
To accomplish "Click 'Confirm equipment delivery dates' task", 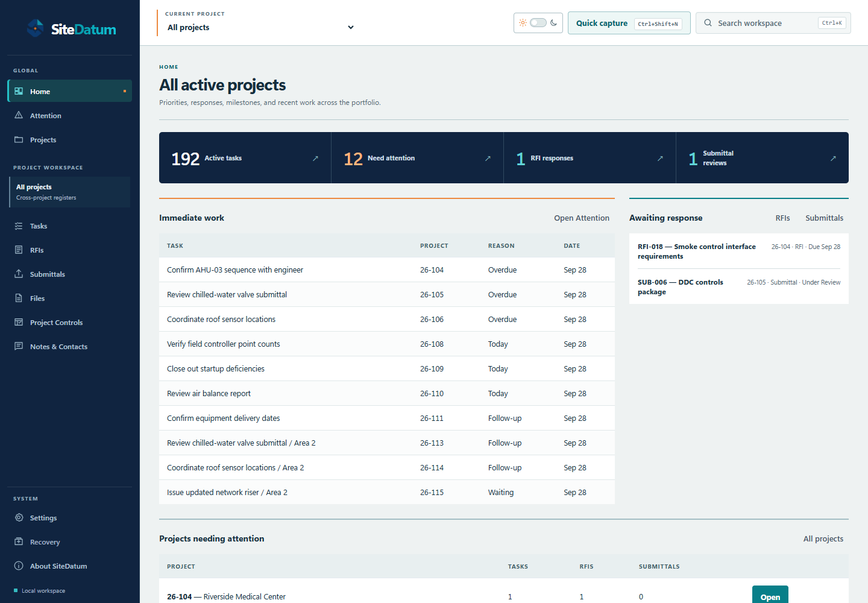I will (x=223, y=418).
